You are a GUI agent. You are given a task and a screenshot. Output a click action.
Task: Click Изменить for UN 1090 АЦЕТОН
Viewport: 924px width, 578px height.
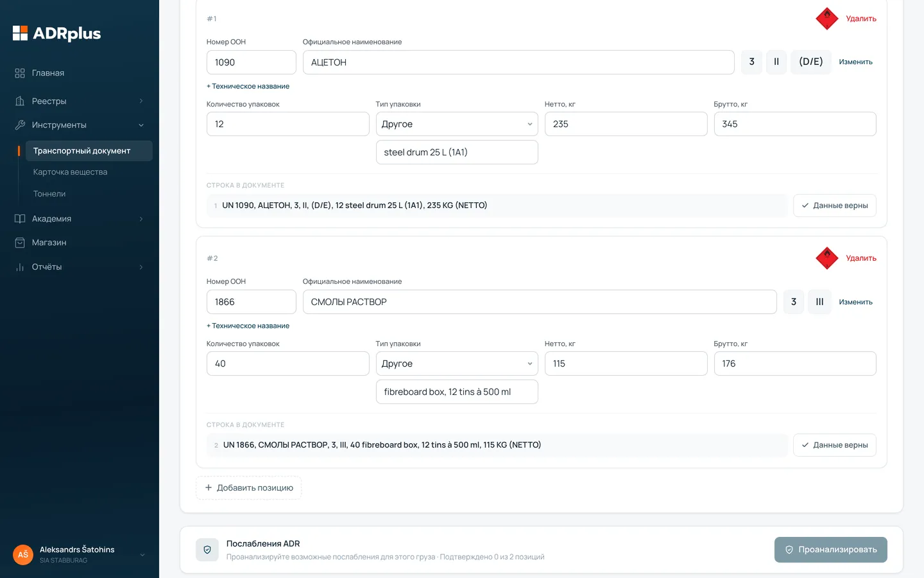click(856, 62)
